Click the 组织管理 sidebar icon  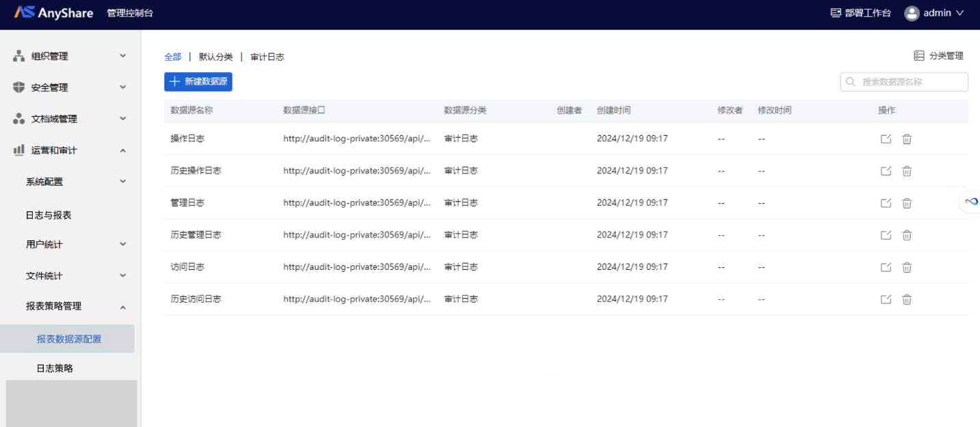pos(19,56)
